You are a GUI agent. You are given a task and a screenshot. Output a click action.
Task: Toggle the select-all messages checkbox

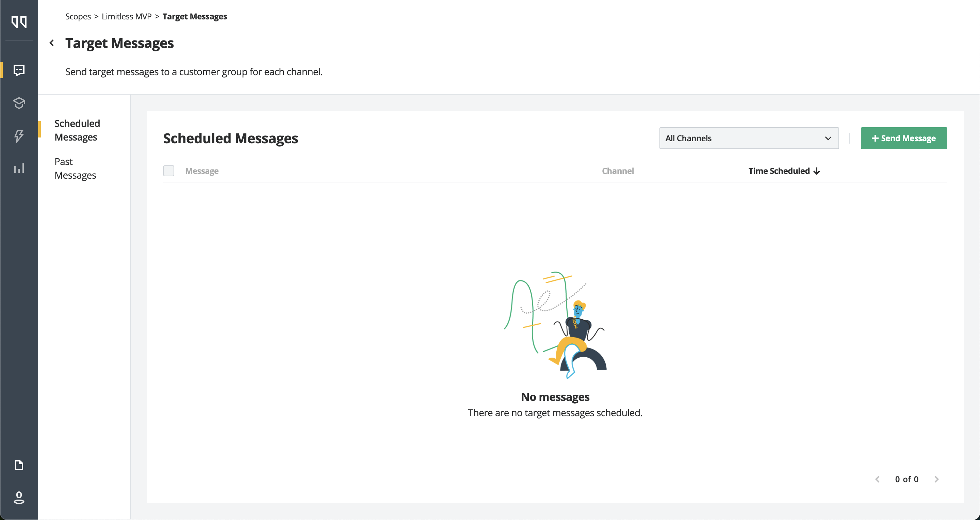tap(168, 171)
